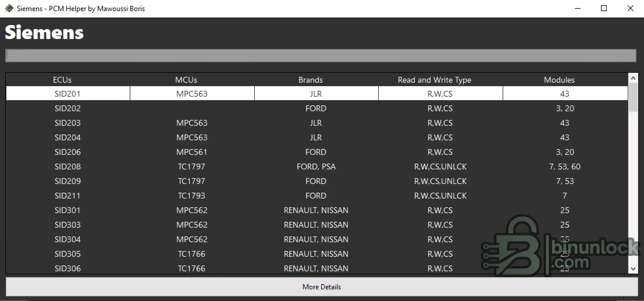Sort by the MCUs column header
This screenshot has height=301, width=644.
[x=186, y=80]
